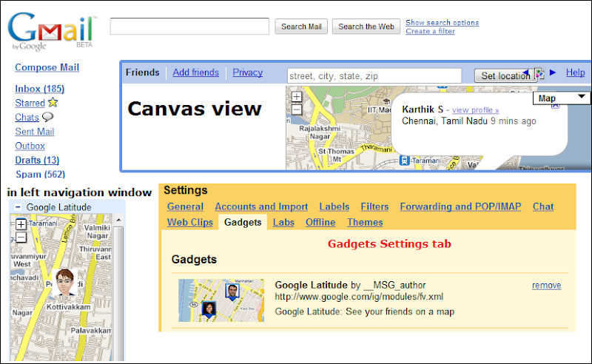Select the Friends tab in Latitude
This screenshot has height=364, width=592.
click(142, 73)
